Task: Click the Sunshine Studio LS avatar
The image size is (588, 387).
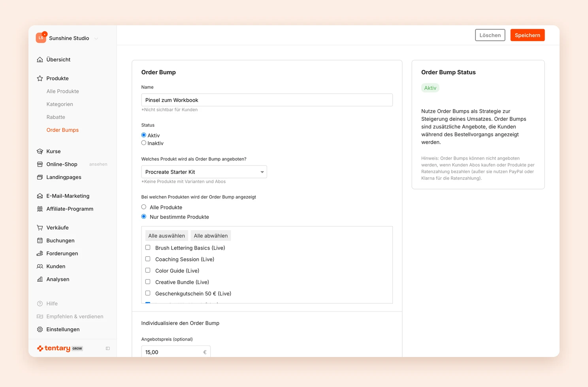Action: point(41,38)
